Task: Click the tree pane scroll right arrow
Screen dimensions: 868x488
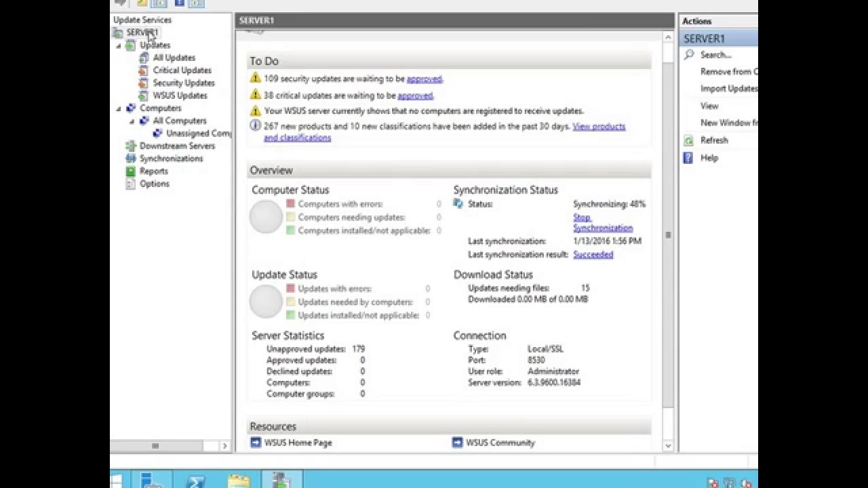Action: pyautogui.click(x=224, y=446)
